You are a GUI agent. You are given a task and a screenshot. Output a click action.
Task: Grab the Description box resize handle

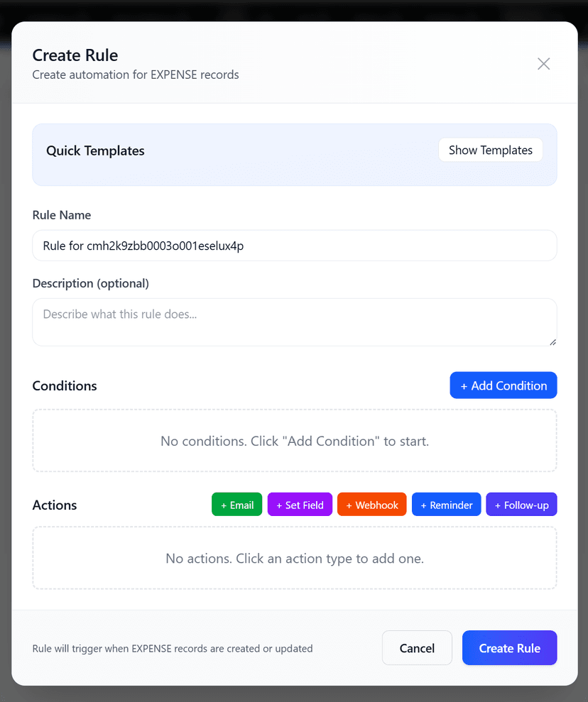click(552, 341)
